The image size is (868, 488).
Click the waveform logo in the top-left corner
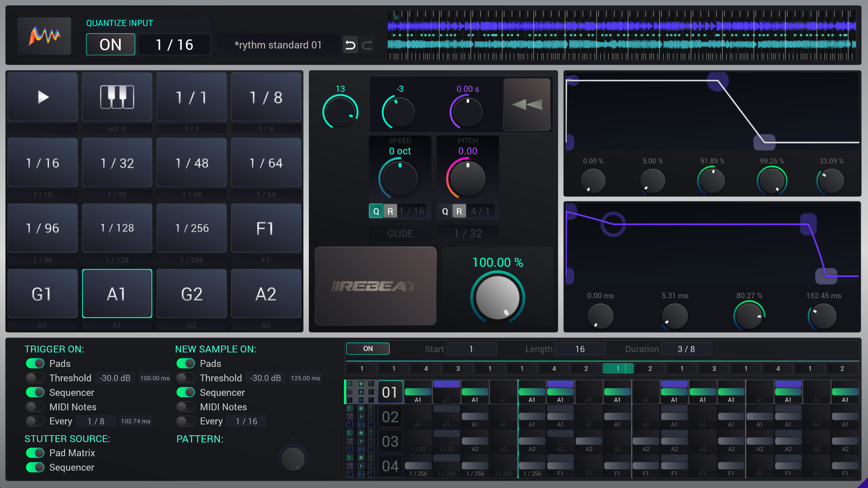coord(44,35)
